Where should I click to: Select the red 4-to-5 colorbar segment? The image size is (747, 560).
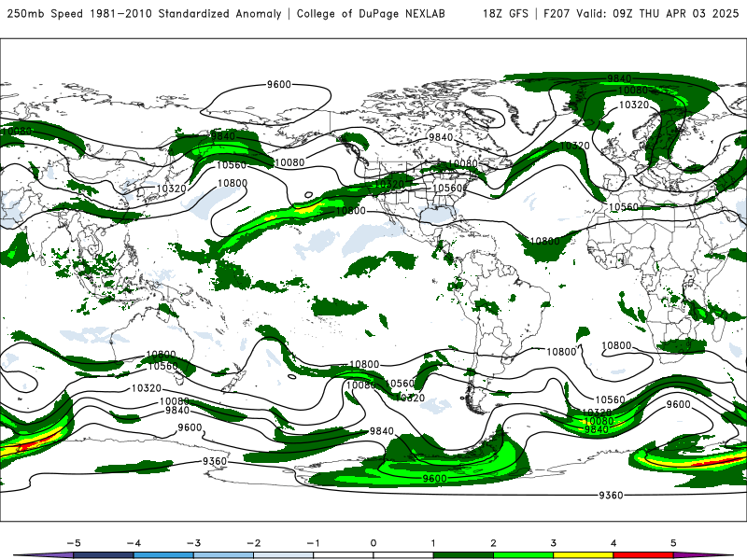tap(643, 555)
